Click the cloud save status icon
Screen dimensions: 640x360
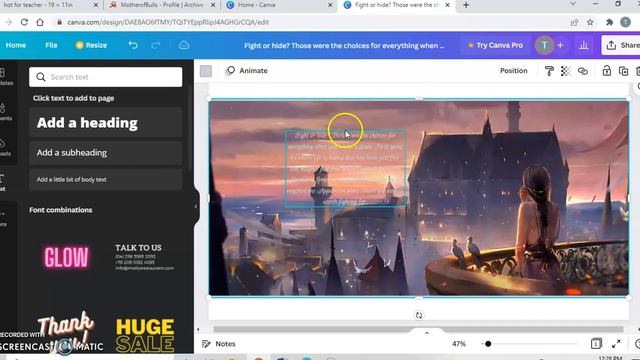coord(184,45)
